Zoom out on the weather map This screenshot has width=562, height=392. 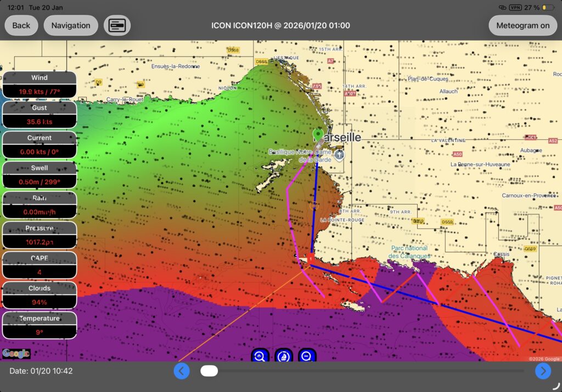(x=307, y=356)
